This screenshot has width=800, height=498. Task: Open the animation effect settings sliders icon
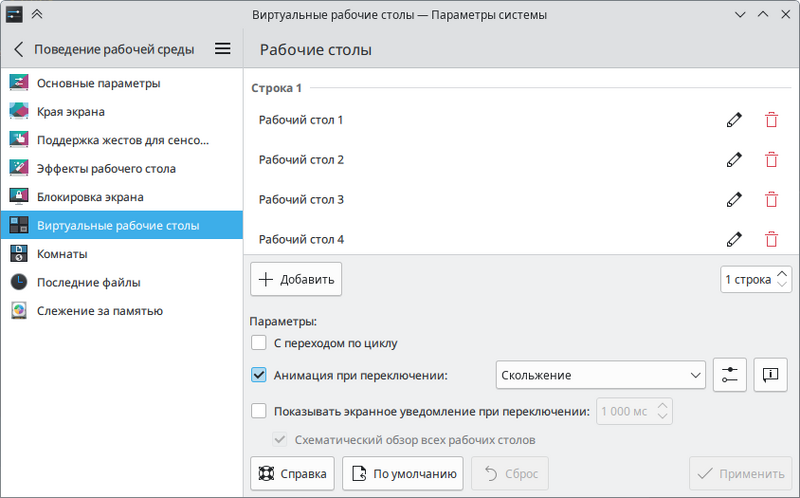coord(730,375)
